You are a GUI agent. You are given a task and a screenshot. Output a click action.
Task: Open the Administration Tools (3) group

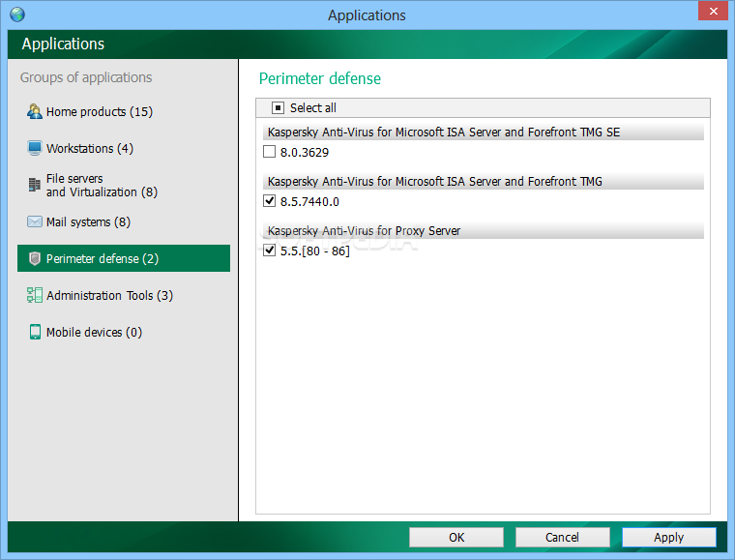(124, 295)
